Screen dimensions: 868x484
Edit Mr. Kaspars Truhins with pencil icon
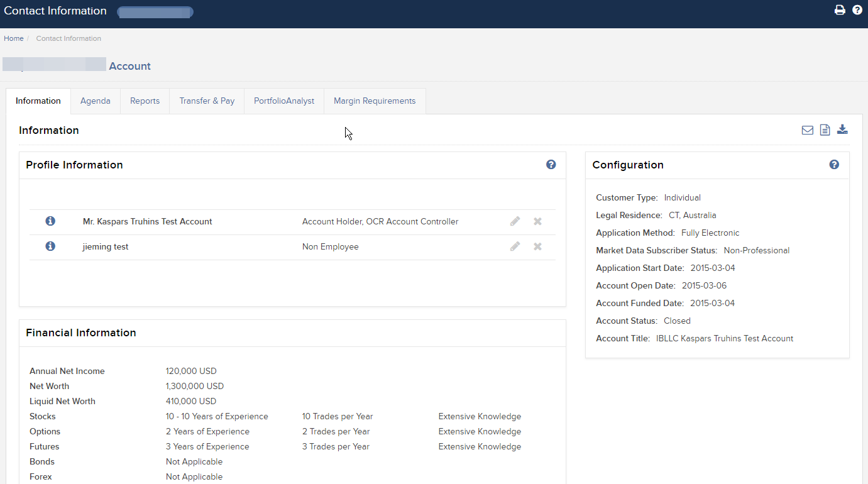click(x=515, y=221)
